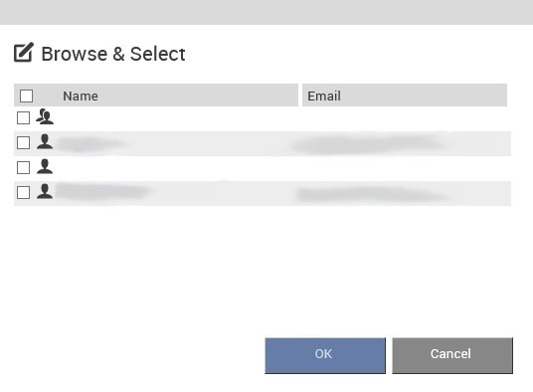The image size is (533, 392).
Task: Click the gray title bar above the dialog
Action: pos(266,12)
